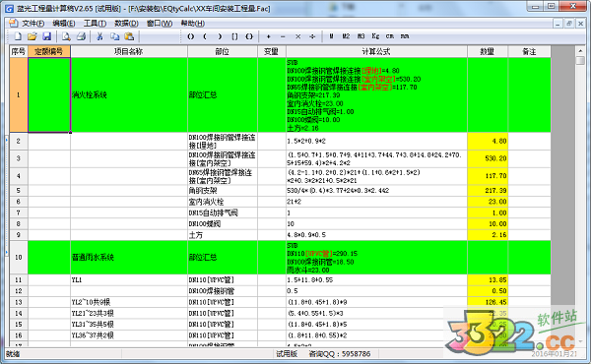
Task: Click the New file toolbar icon
Action: [18, 36]
